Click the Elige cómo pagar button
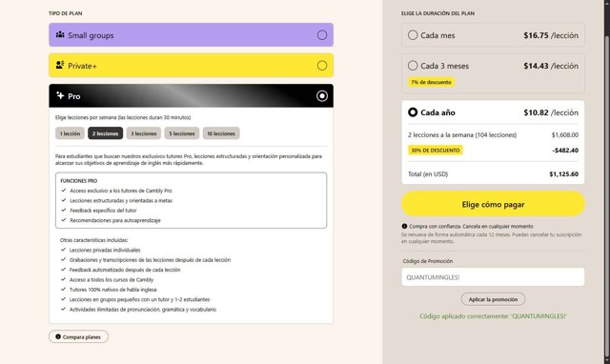The image size is (610, 364). tap(493, 204)
